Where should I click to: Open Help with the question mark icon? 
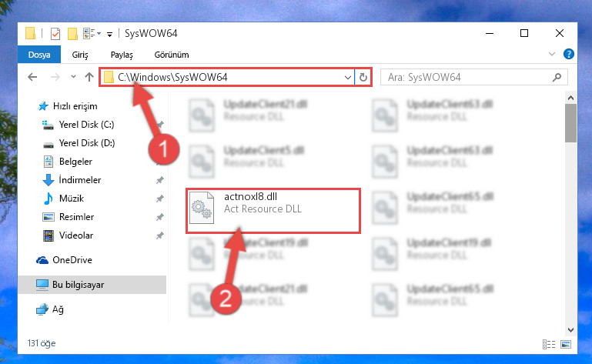pyautogui.click(x=569, y=54)
